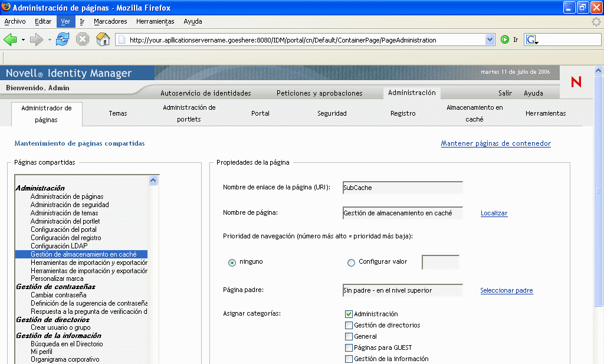Select Administrador de páginas subtab
Viewport: 604px width, 364px height.
pyautogui.click(x=47, y=114)
